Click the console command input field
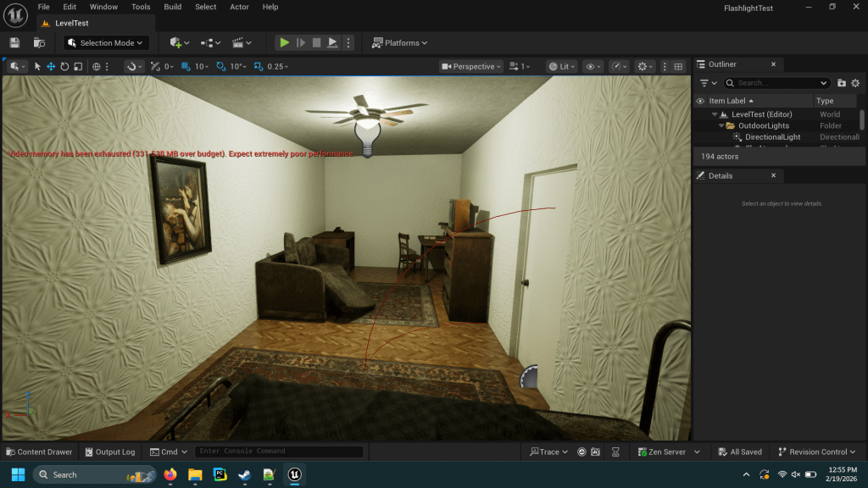868x488 pixels. point(278,452)
